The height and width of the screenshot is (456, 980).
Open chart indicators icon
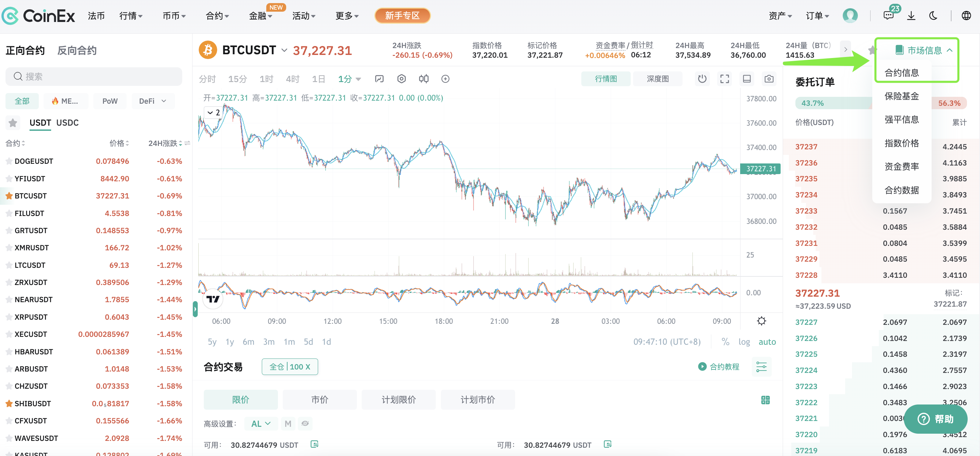click(x=379, y=79)
